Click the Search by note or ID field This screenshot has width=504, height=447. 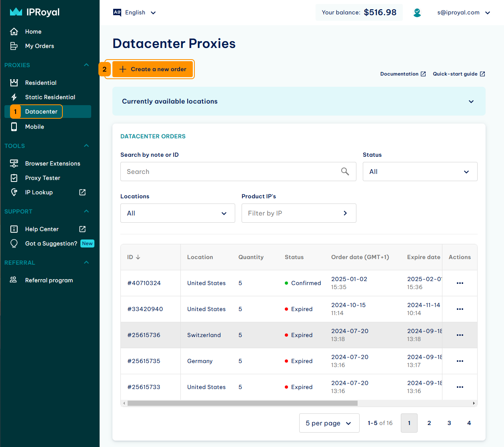[x=238, y=172]
